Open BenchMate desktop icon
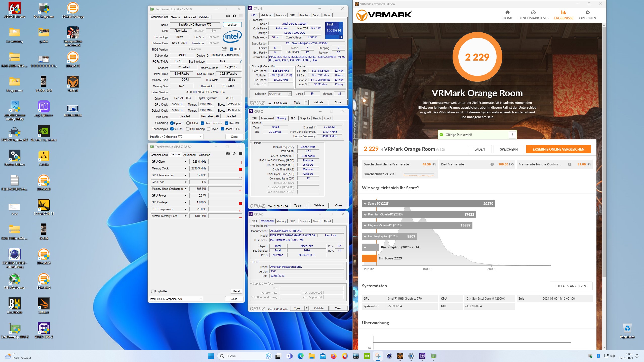Screen dimensions: 644x362 point(15,306)
